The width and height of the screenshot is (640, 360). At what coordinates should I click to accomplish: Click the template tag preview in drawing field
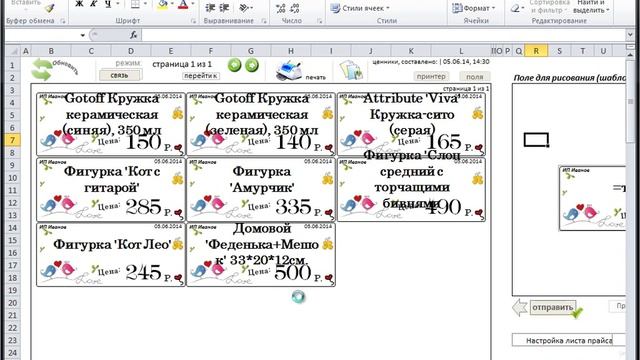tap(592, 198)
